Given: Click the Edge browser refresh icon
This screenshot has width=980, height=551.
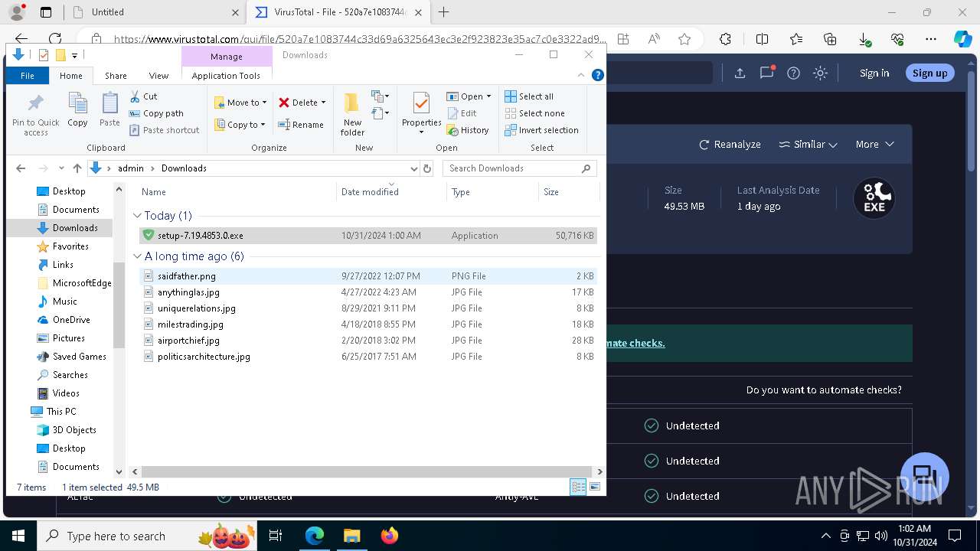Looking at the screenshot, I should tap(55, 38).
